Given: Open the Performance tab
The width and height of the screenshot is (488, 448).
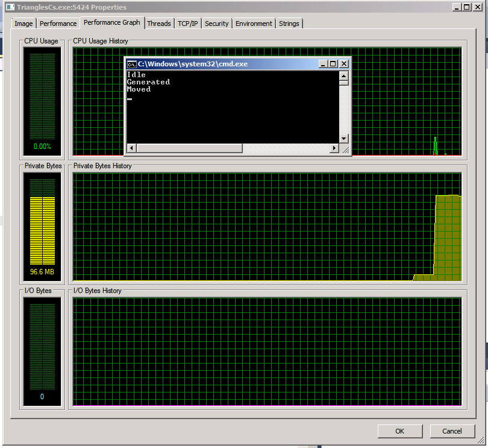Looking at the screenshot, I should 58,24.
